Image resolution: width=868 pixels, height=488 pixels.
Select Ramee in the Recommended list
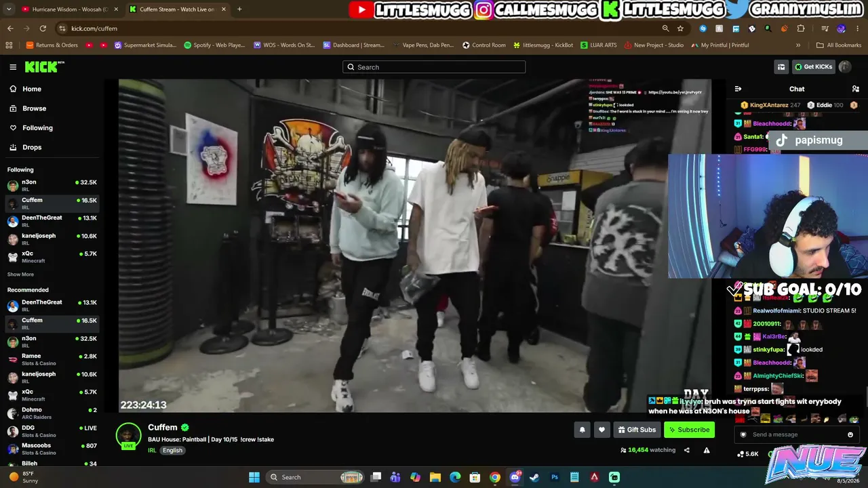[x=52, y=359]
